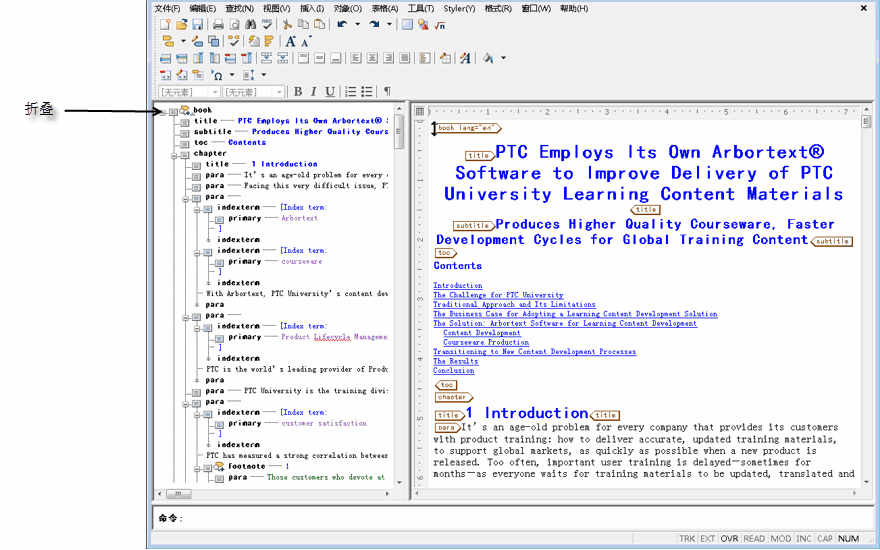880x550 pixels.
Task: Cut the selection with the scissors icon
Action: pyautogui.click(x=287, y=25)
